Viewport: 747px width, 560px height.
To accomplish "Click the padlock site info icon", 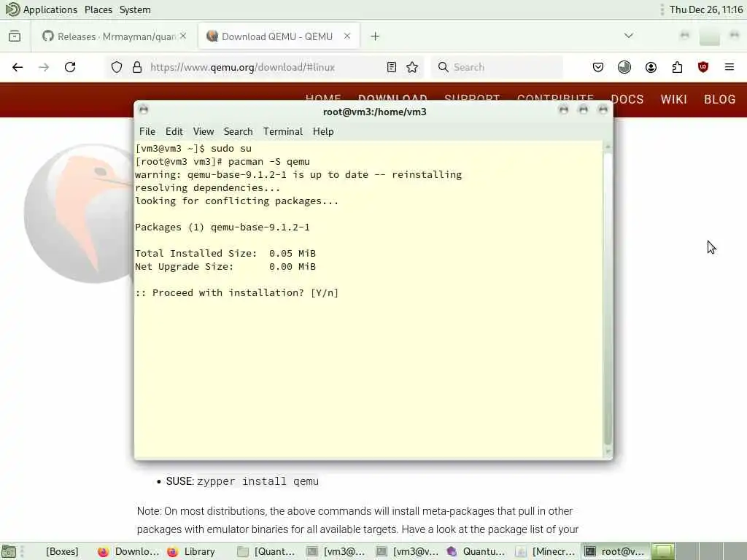I will click(x=137, y=67).
